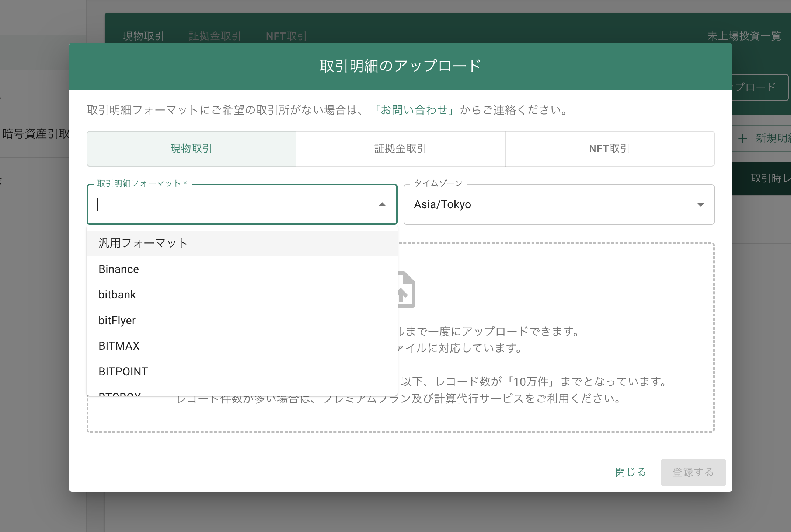791x532 pixels.
Task: Open the お問い合わせ contact link
Action: [414, 110]
